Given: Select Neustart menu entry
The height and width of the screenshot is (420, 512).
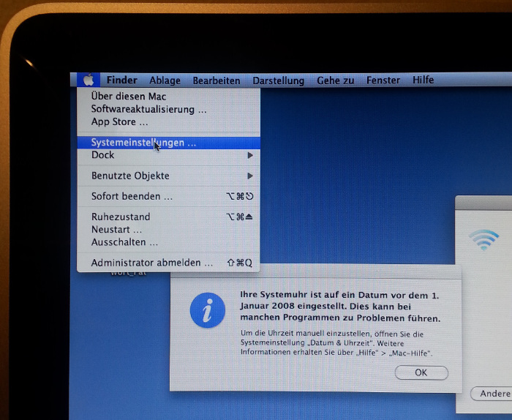Looking at the screenshot, I should (x=168, y=230).
